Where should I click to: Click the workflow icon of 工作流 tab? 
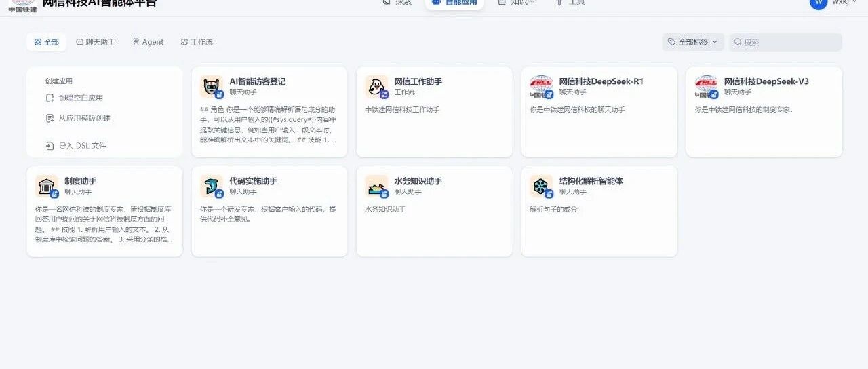pos(184,42)
